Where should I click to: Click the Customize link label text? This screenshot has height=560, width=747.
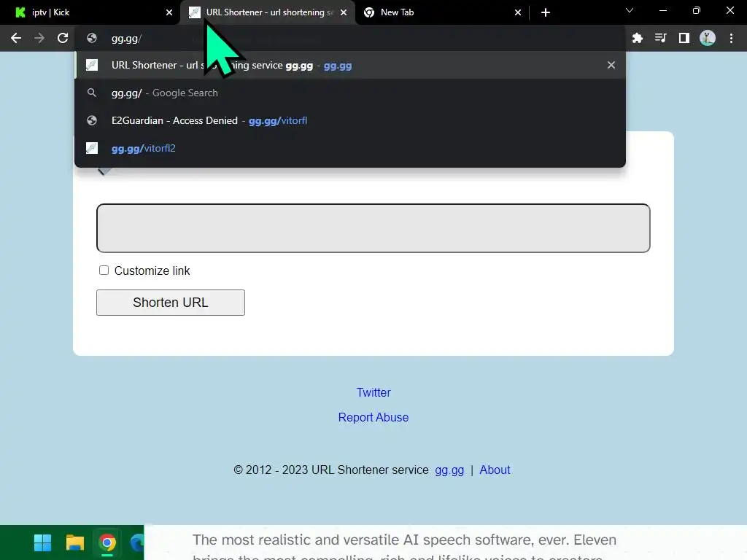pos(152,271)
